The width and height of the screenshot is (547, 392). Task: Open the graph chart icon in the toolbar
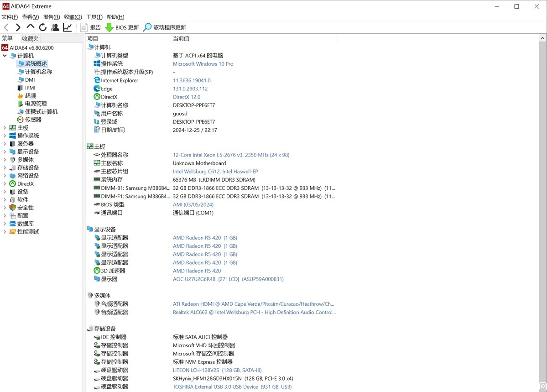point(68,27)
